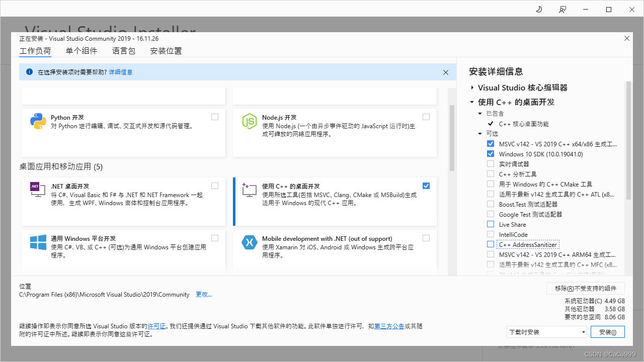Viewport: 644px width, 362px height.
Task: Dismiss the help info banner
Action: [x=446, y=72]
